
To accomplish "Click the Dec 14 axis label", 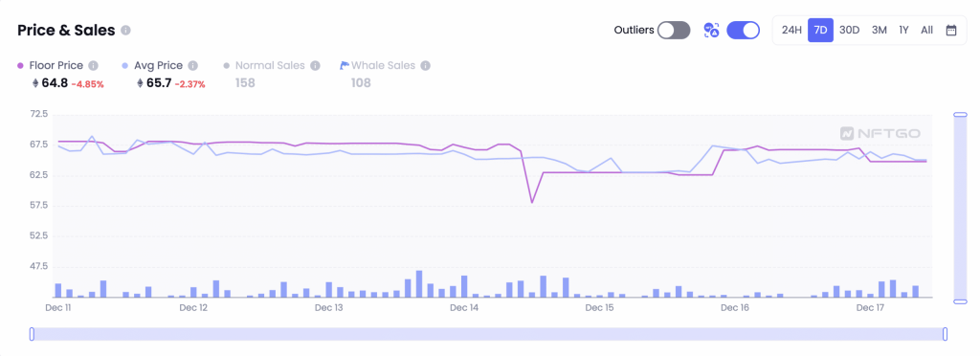I will coord(464,308).
